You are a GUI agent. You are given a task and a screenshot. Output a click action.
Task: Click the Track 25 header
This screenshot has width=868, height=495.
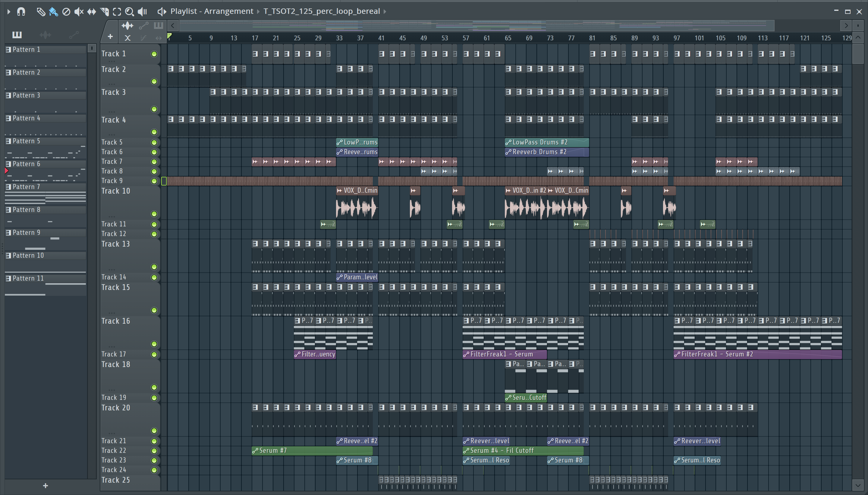130,483
